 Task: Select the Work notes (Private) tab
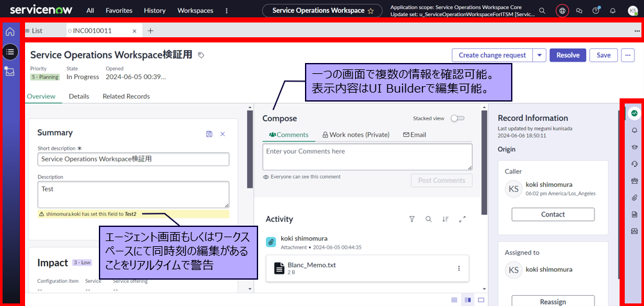(x=356, y=134)
